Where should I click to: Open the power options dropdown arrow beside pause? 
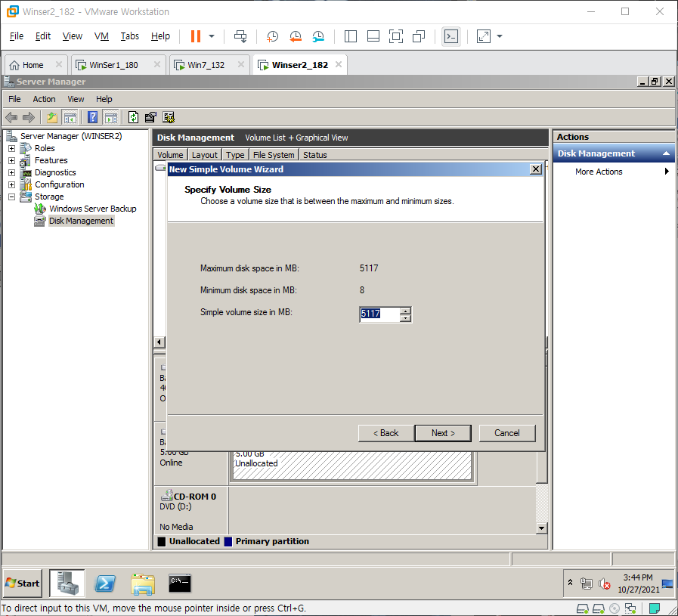pos(212,36)
